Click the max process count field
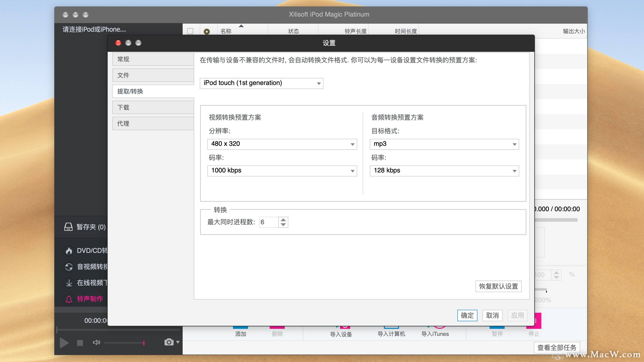644x362 pixels. 269,222
